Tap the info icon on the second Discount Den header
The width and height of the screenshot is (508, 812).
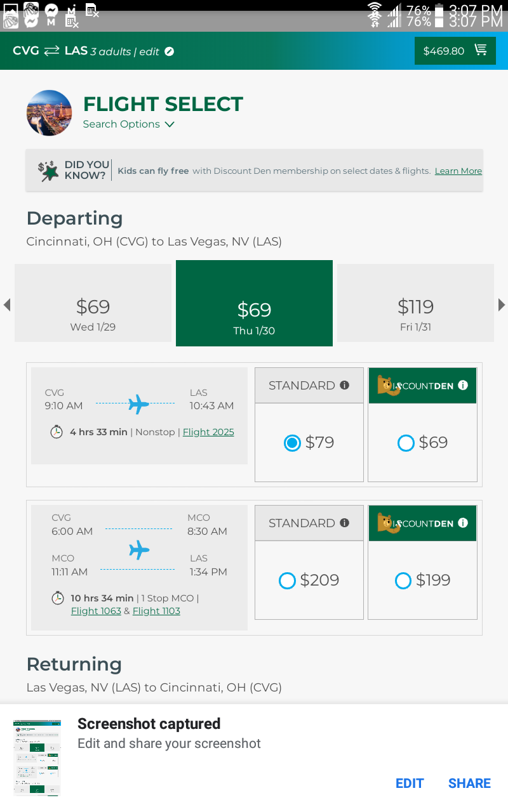point(463,523)
